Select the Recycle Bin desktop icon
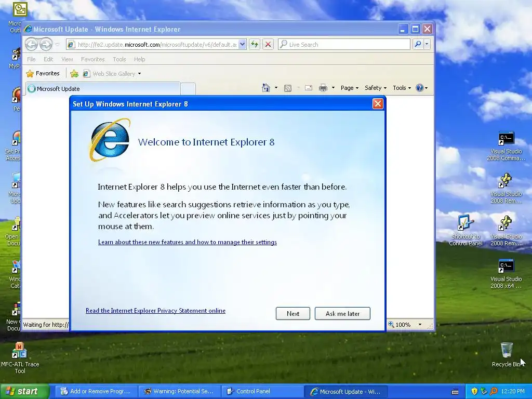This screenshot has height=399, width=532. (506, 354)
